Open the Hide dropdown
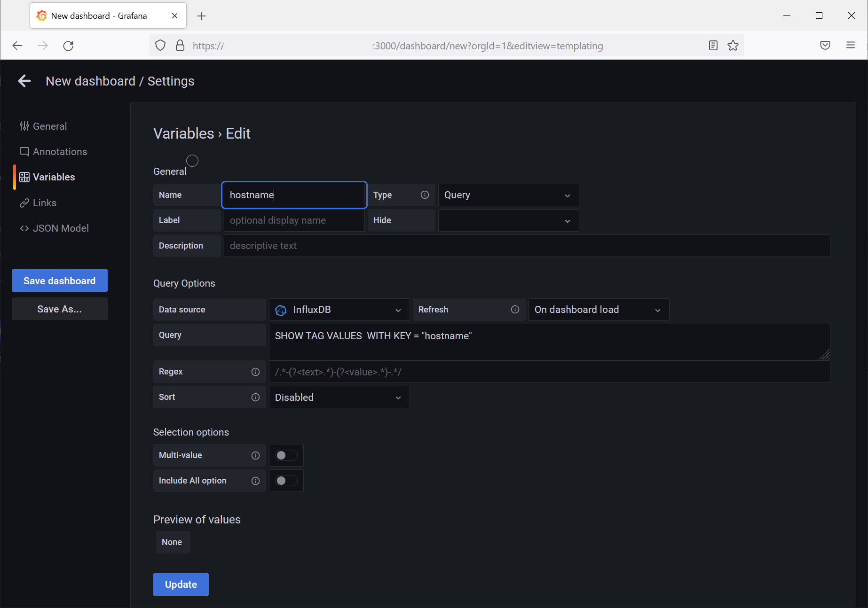 click(508, 220)
